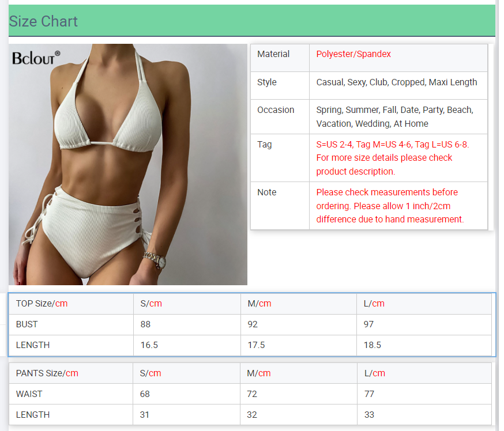The width and height of the screenshot is (504, 431).
Task: Click the Note measurement warning text
Action: (390, 206)
